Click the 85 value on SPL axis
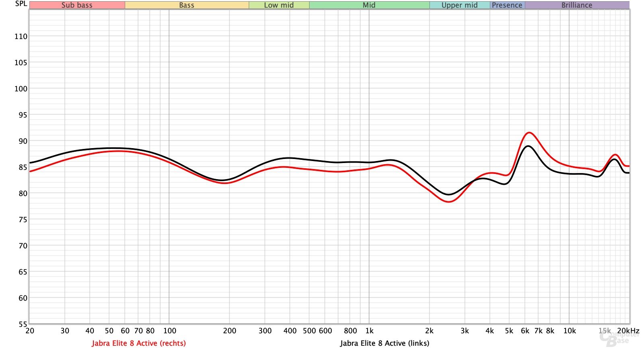The width and height of the screenshot is (644, 351). coord(23,167)
